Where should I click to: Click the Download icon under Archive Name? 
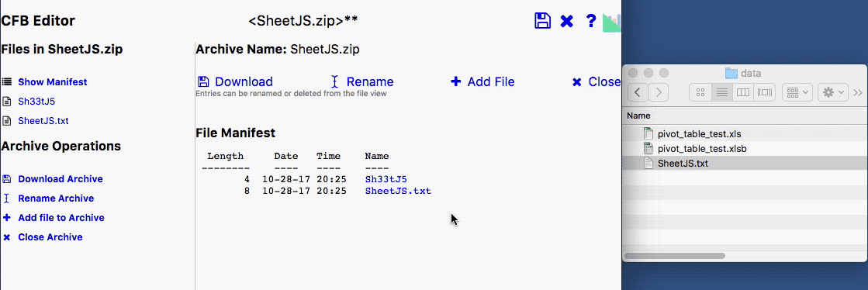click(x=203, y=82)
